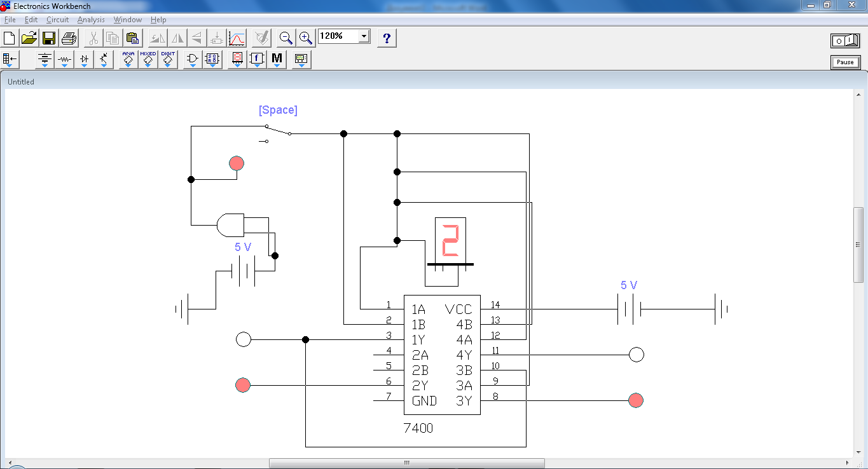Open the zoom percentage dropdown
Image resolution: width=868 pixels, height=469 pixels.
click(x=364, y=36)
